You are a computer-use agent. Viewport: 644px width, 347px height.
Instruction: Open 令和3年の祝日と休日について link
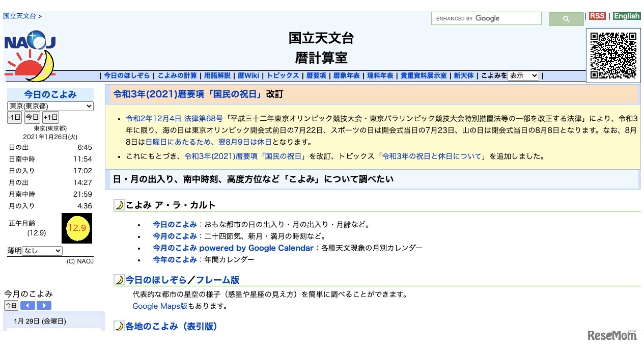[x=432, y=156]
